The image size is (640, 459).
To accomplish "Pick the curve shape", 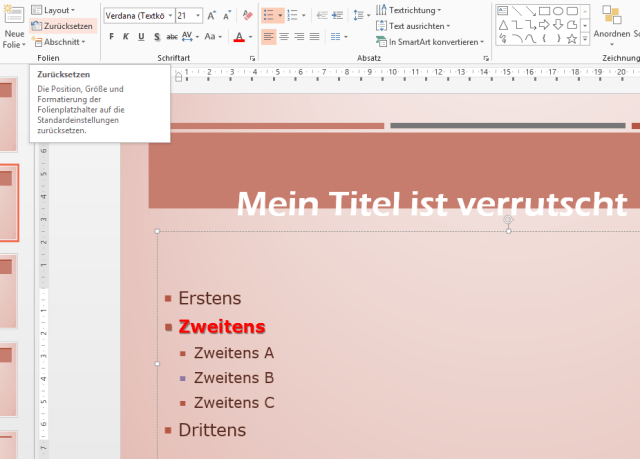I will [531, 39].
